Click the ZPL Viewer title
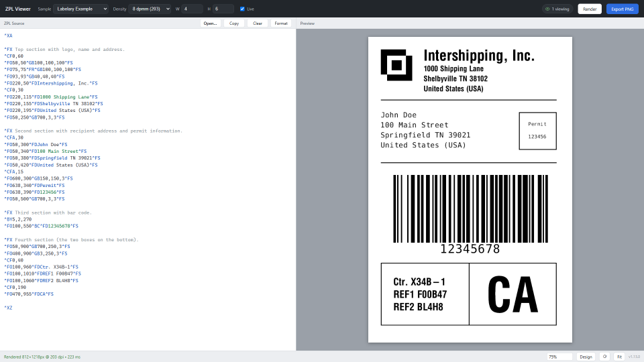The height and width of the screenshot is (362, 644). coord(18,9)
